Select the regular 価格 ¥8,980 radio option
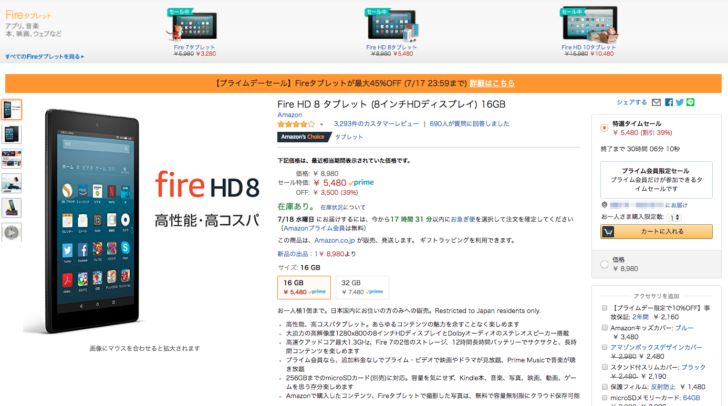This screenshot has height=406, width=728. (604, 264)
